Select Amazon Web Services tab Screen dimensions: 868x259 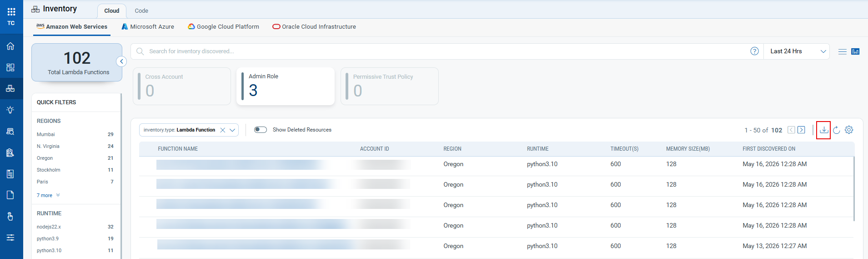(x=72, y=27)
